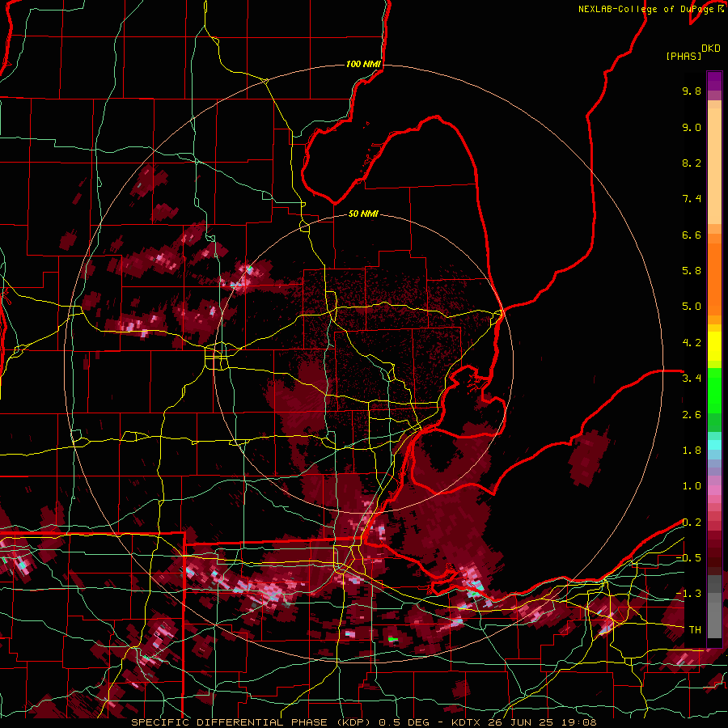
Task: Click the [PHAS] units label
Action: [x=684, y=56]
